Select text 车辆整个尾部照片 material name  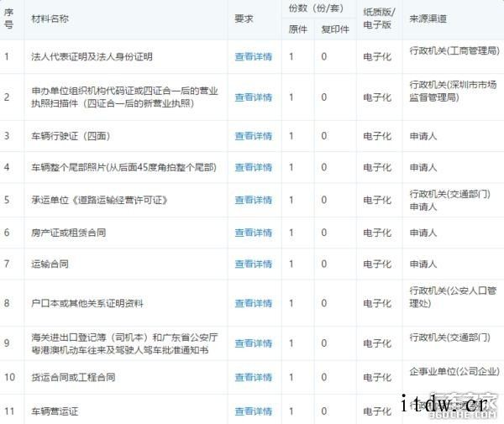pos(123,167)
